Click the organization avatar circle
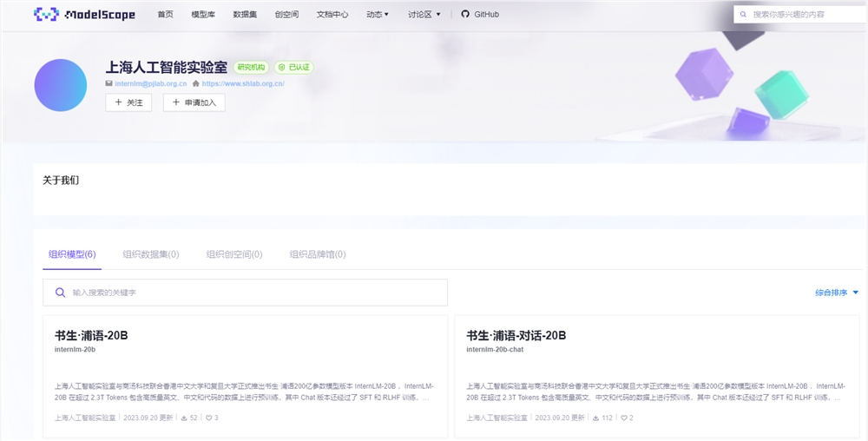Image resolution: width=868 pixels, height=441 pixels. [61, 85]
